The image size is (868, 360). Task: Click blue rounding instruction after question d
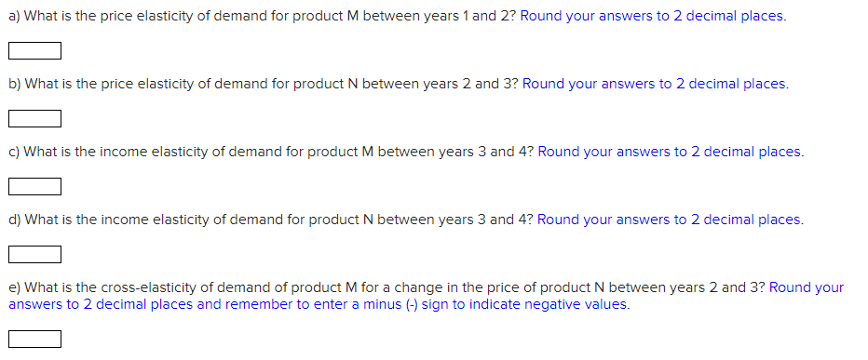tap(671, 220)
